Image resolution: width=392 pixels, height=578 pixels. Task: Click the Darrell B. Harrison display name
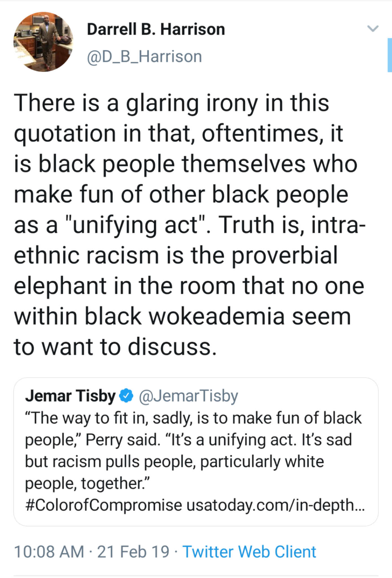[x=156, y=29]
